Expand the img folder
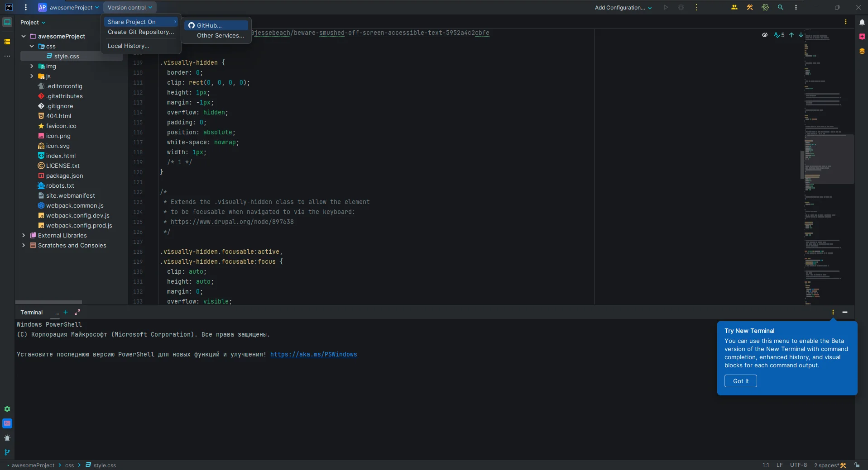Screen dimensions: 868x470 (x=32, y=66)
